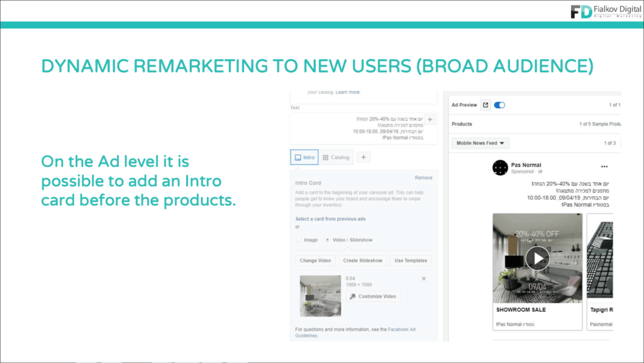Click the 1000 × 1000 video dimensions text
Screen dimensions: 644x363
(x=358, y=284)
